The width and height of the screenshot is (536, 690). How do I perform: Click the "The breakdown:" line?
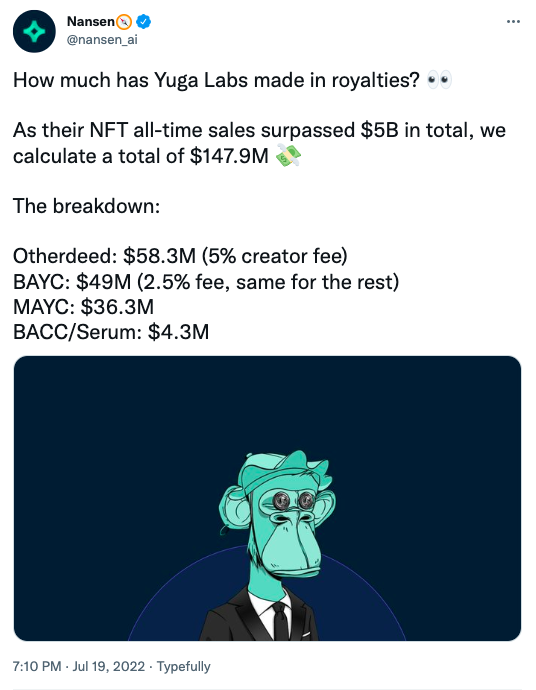87,206
